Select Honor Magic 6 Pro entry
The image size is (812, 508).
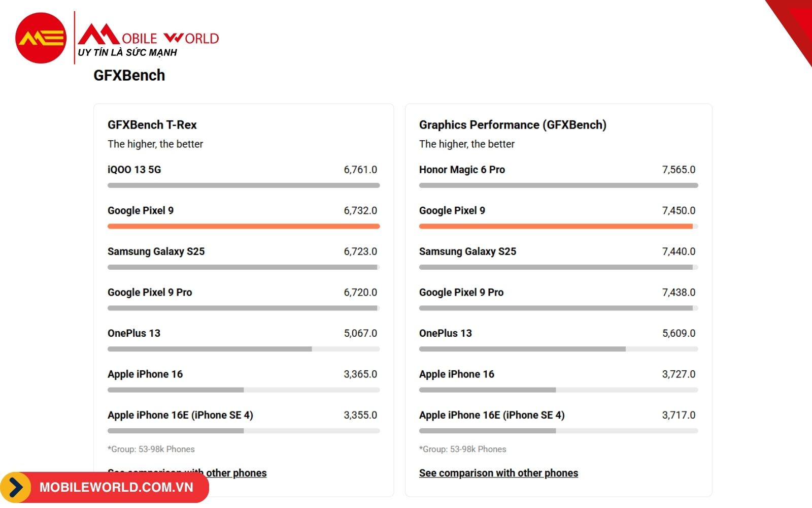(462, 170)
